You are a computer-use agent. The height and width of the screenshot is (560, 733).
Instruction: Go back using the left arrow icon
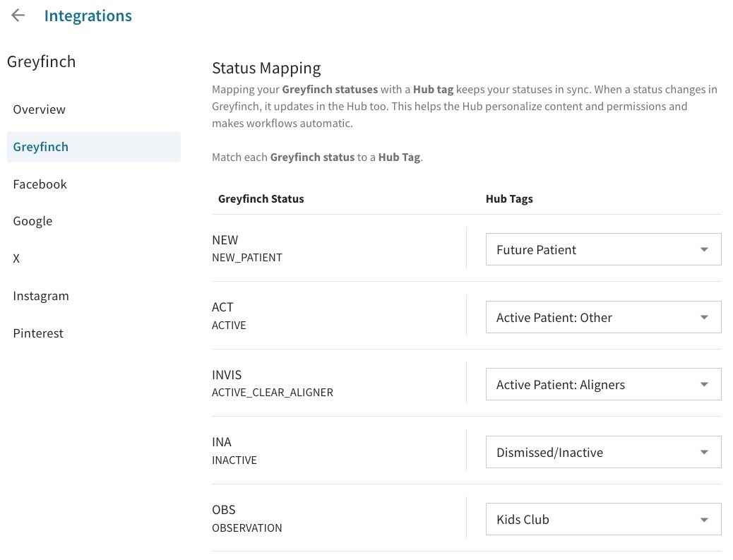pyautogui.click(x=18, y=16)
